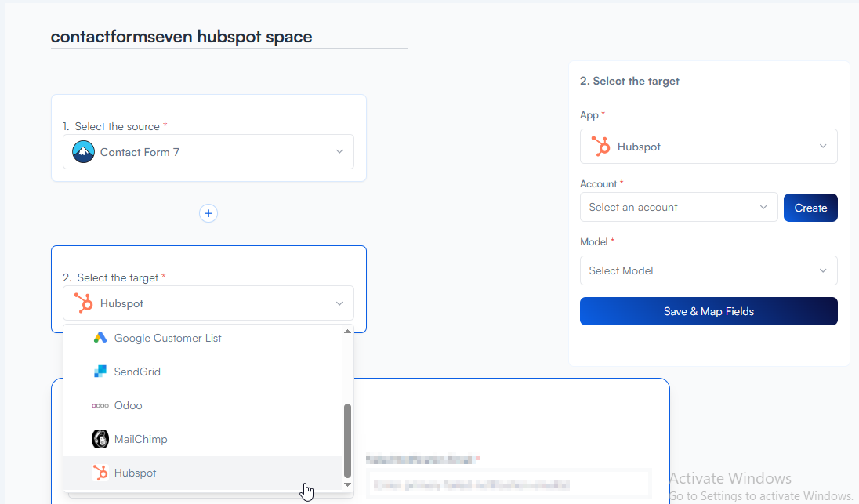Choose Hubspot from the dropdown list

pyautogui.click(x=135, y=473)
